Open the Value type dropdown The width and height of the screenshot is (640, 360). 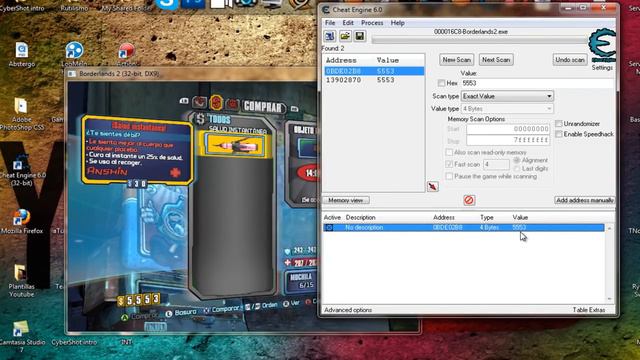pos(507,109)
